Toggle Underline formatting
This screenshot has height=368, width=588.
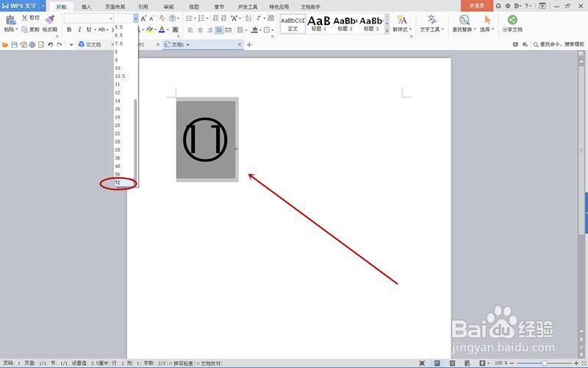tap(89, 29)
